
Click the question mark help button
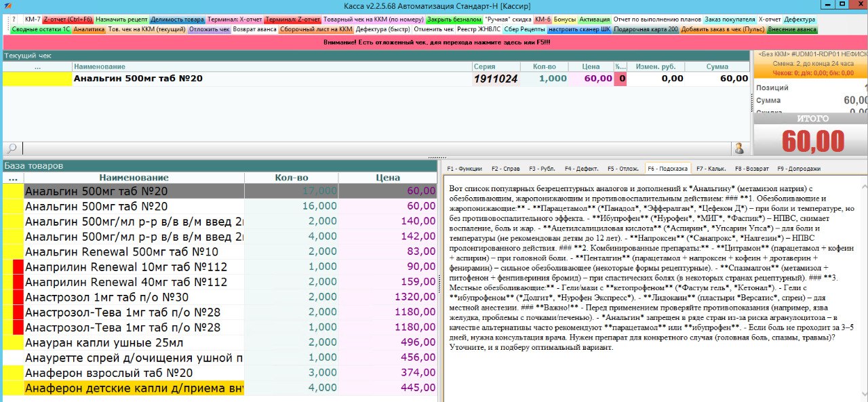[x=14, y=20]
